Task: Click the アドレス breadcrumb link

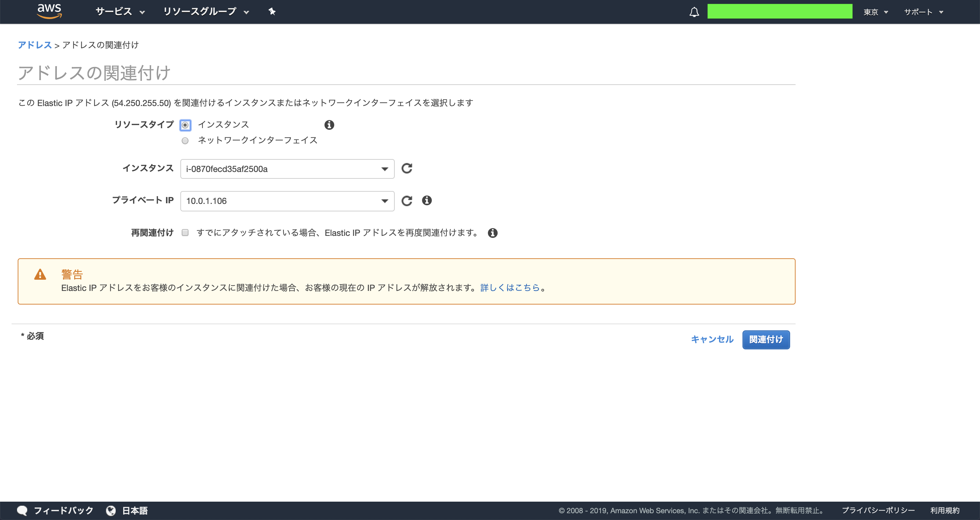Action: pyautogui.click(x=35, y=45)
